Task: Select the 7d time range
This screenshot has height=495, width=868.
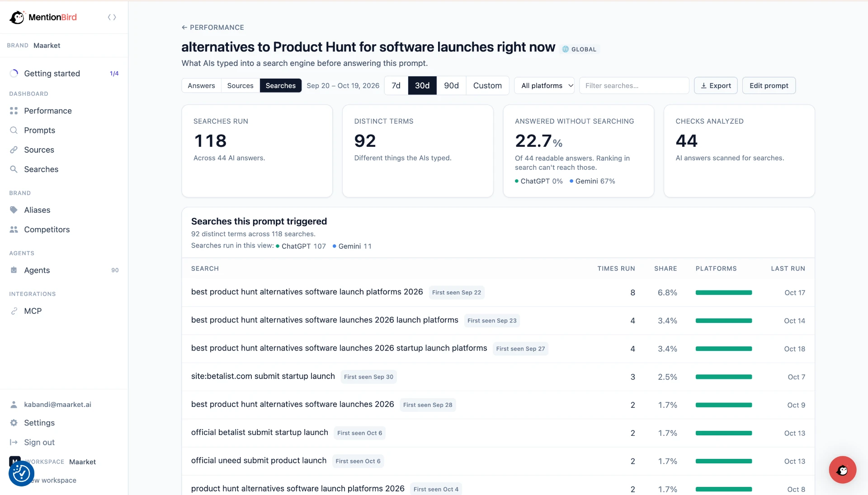Action: (x=396, y=85)
